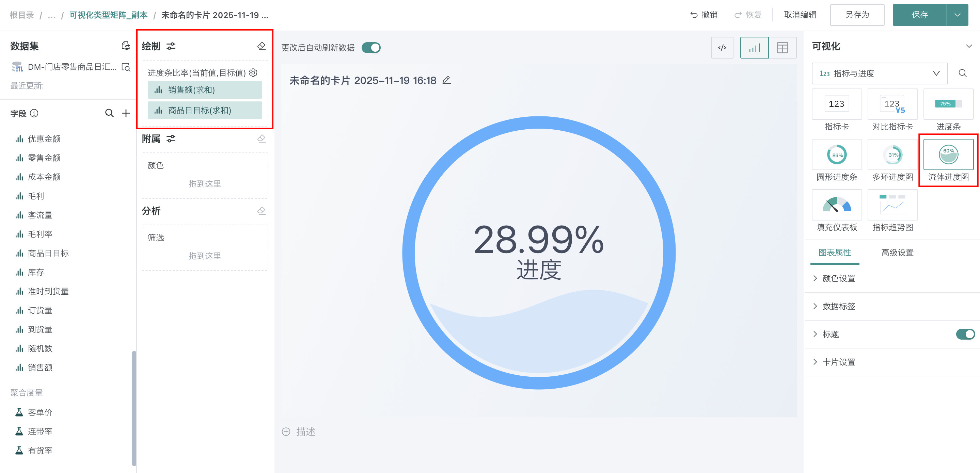The height and width of the screenshot is (473, 980).
Task: Switch to the 图表属性 tab
Action: [835, 252]
